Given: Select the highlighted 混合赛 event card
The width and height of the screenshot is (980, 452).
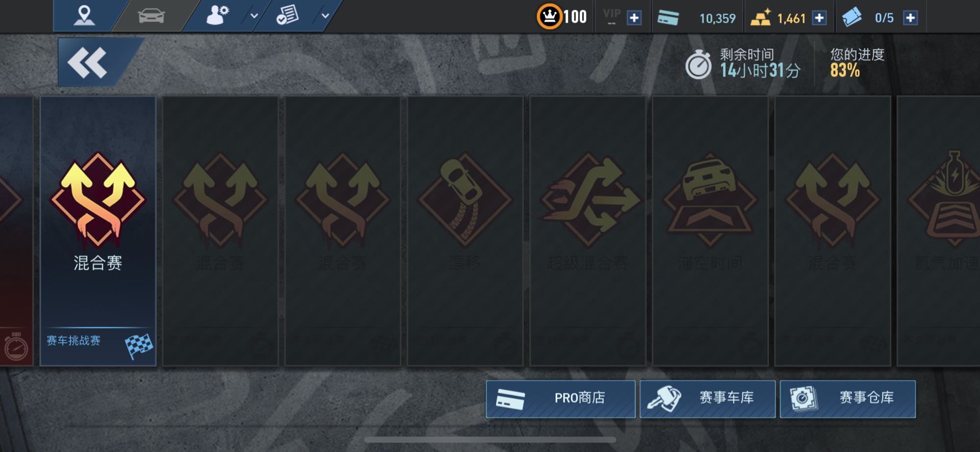Looking at the screenshot, I should [x=98, y=231].
